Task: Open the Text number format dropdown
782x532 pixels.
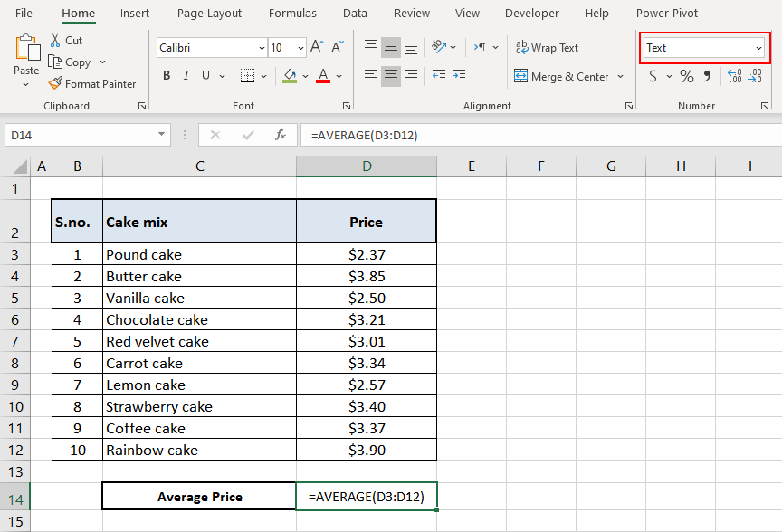Action: [757, 47]
